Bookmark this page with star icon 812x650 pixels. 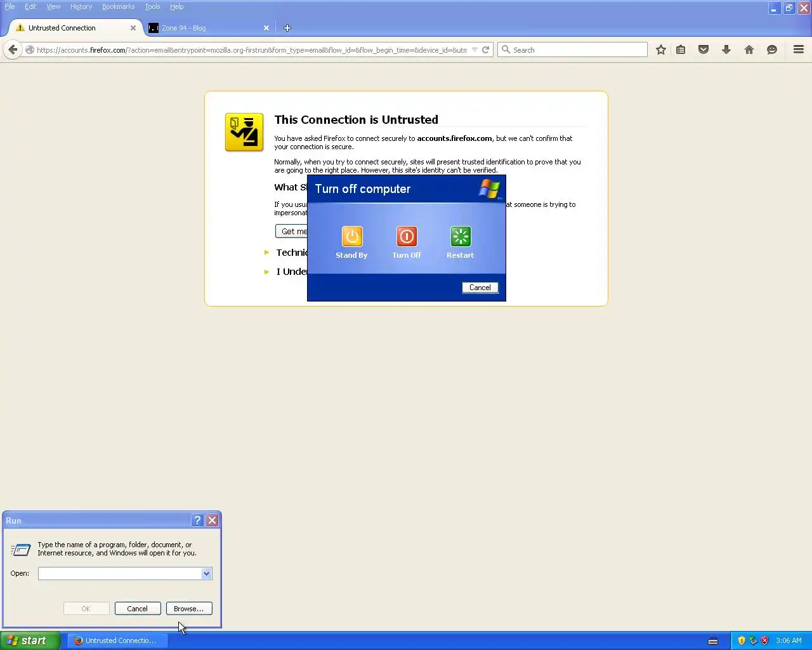(x=661, y=50)
